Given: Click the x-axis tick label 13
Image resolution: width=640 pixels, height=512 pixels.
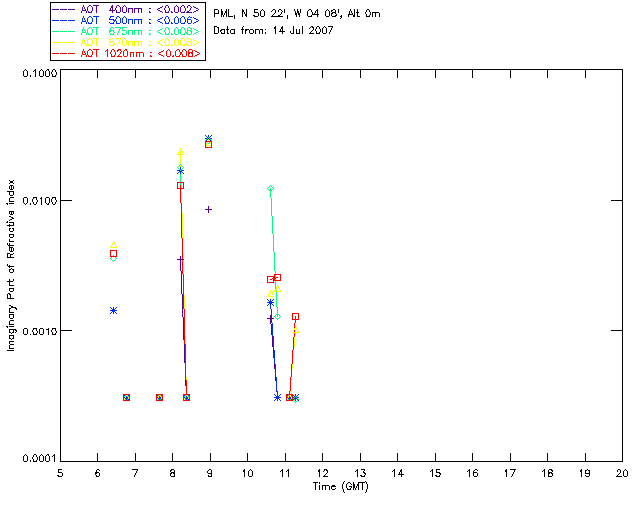Looking at the screenshot, I should (x=360, y=473).
